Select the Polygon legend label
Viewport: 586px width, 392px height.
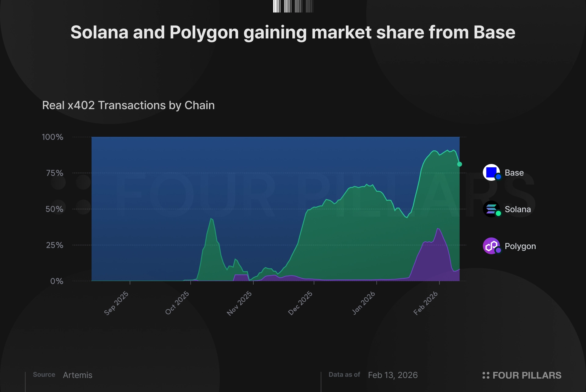520,246
